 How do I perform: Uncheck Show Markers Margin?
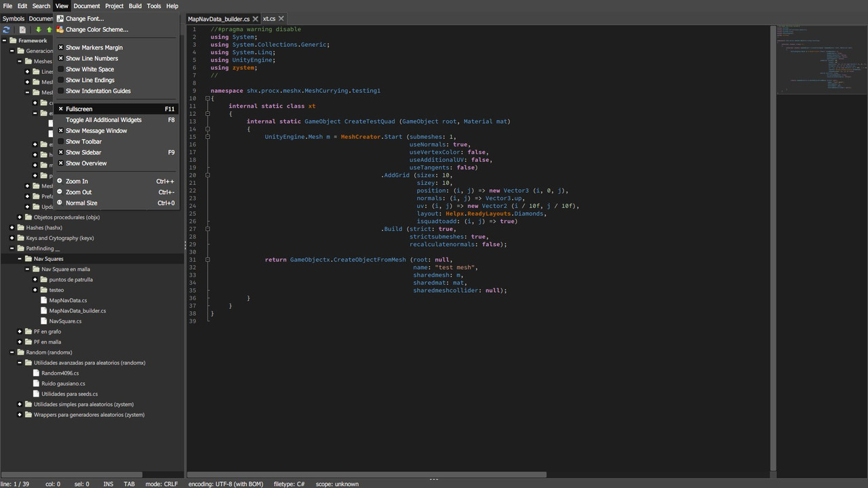(x=60, y=47)
